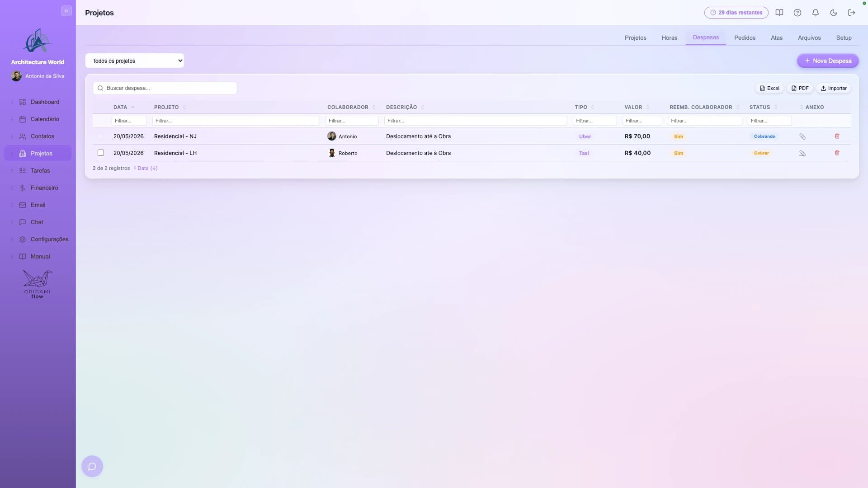Check the Residencial - LH row checkbox

tap(101, 153)
